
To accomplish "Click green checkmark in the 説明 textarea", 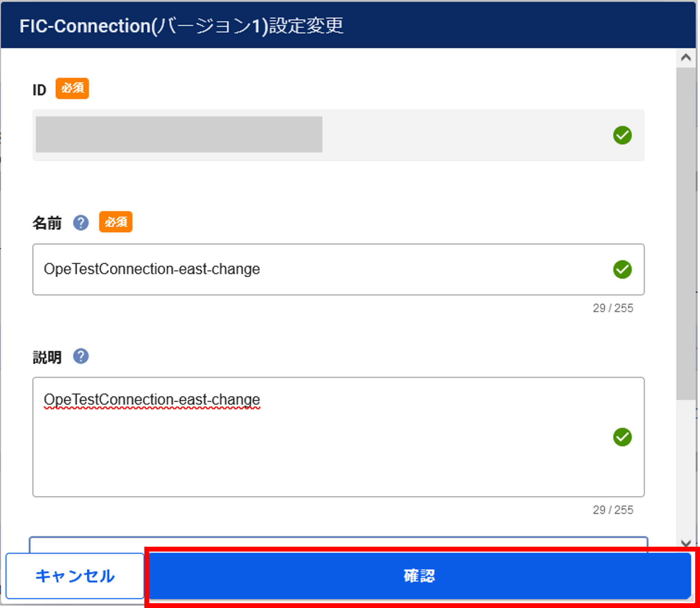I will (x=622, y=437).
